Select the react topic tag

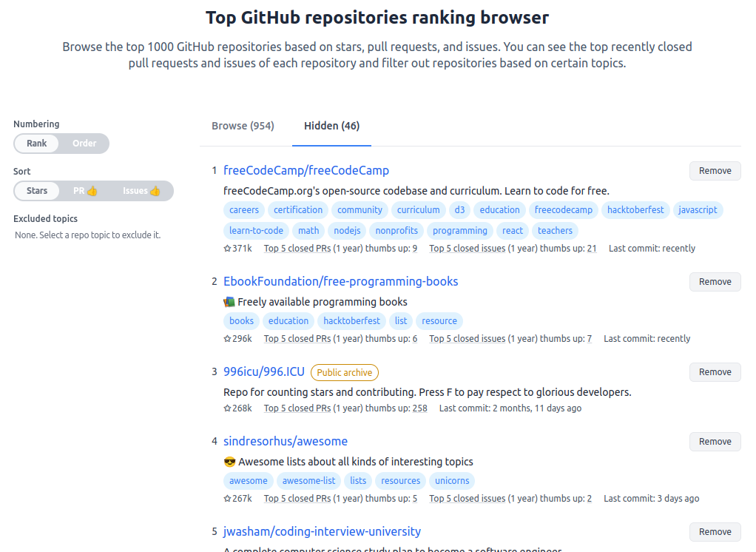[513, 230]
